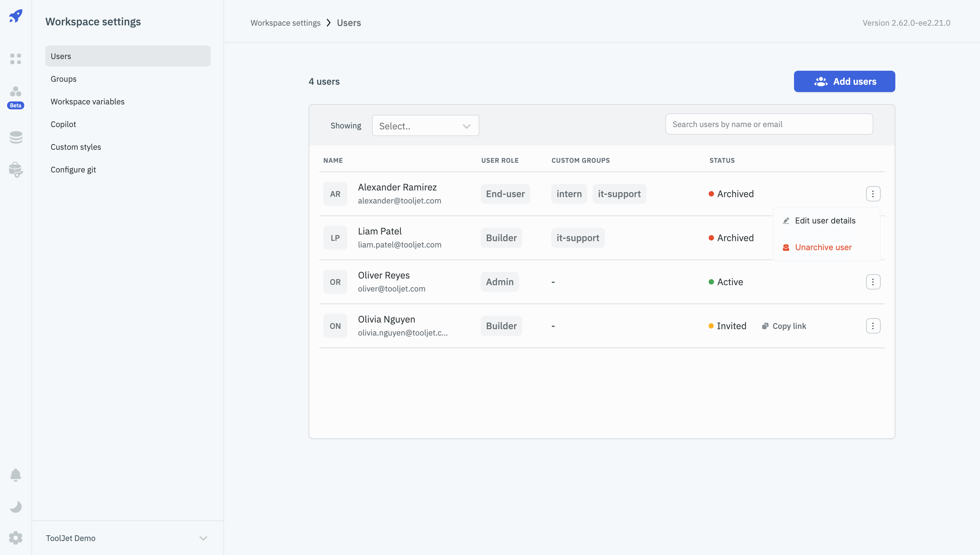Open Olivia Nguyen's three-dot actions menu
This screenshot has width=980, height=555.
tap(873, 326)
